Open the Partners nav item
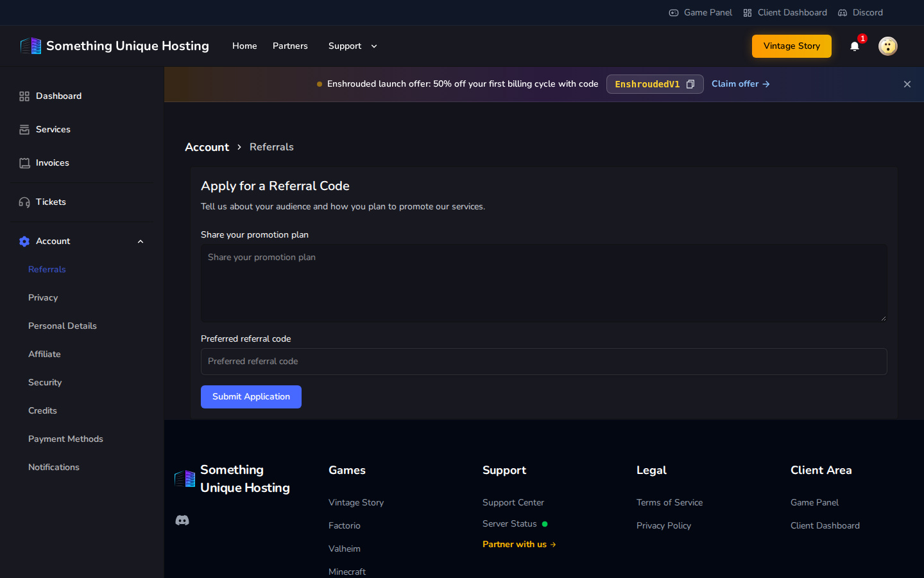Viewport: 924px width, 578px height. click(290, 46)
